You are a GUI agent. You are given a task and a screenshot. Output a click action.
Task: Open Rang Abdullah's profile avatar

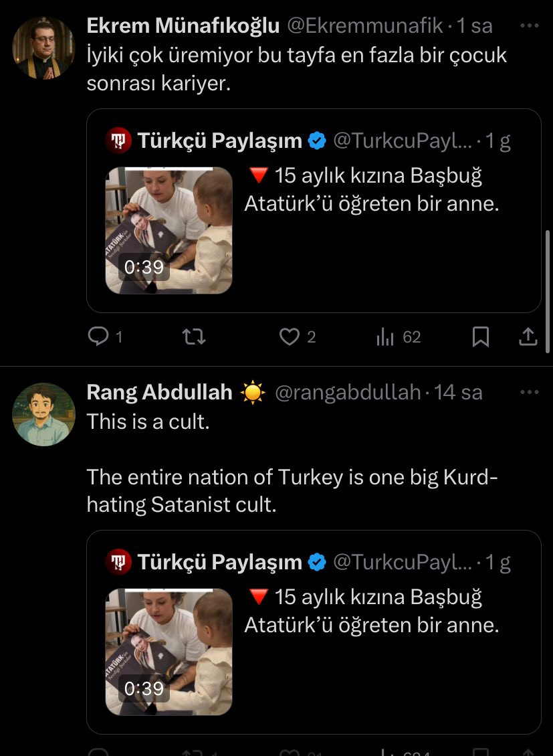pos(43,414)
